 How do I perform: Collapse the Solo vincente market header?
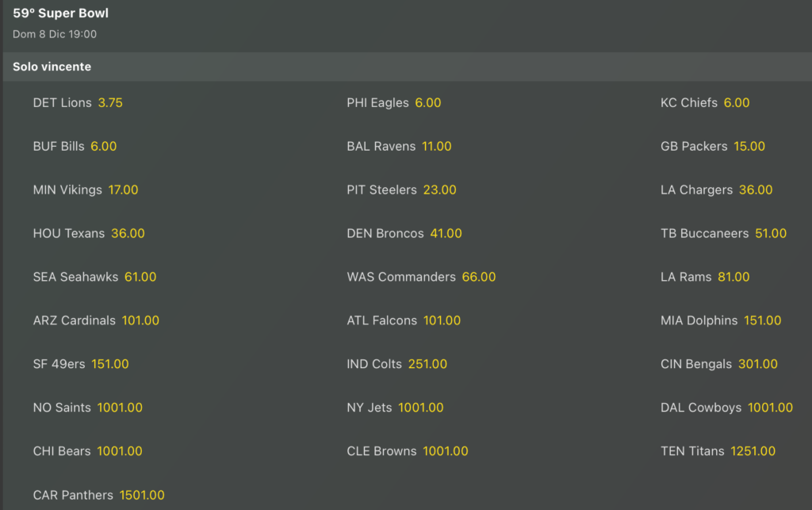52,67
